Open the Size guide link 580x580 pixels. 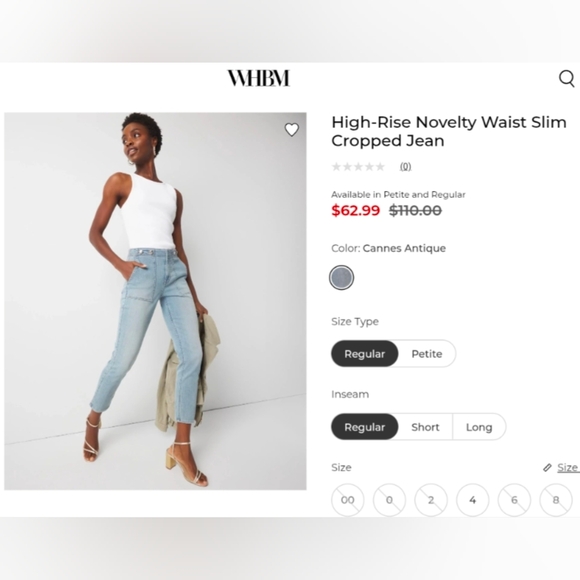568,468
